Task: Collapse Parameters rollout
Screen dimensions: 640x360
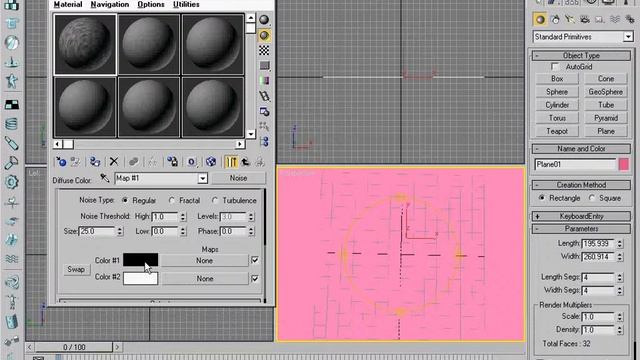Action: point(581,229)
